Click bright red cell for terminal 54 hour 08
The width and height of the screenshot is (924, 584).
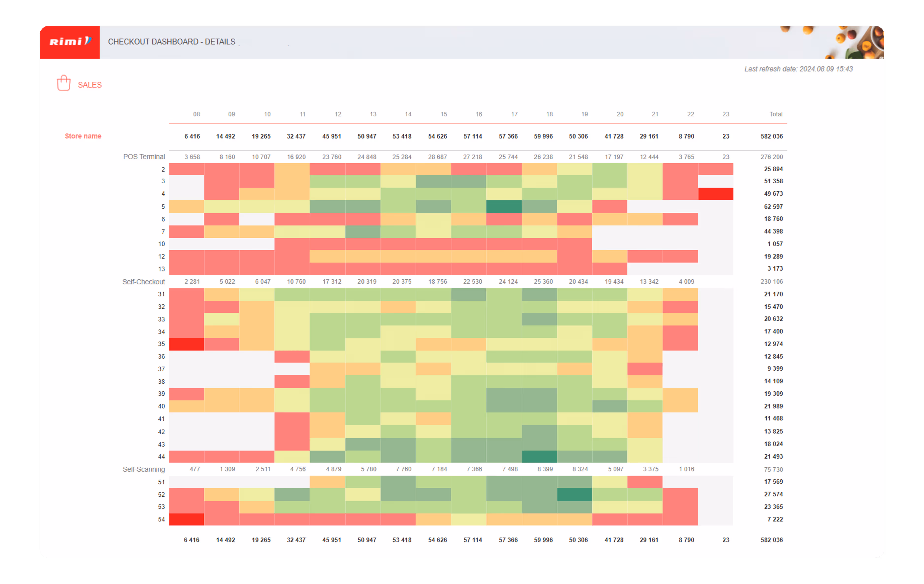click(x=187, y=519)
